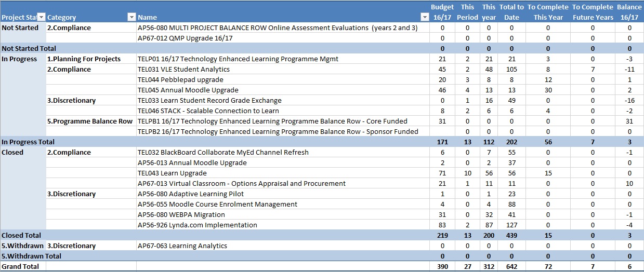Click the In Progress Total row label

click(28, 142)
